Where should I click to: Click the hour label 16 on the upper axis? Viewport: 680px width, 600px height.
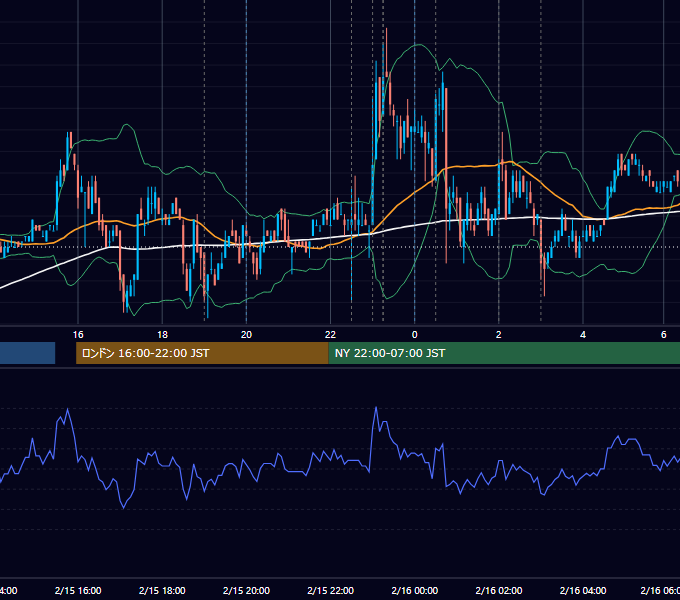click(x=78, y=335)
